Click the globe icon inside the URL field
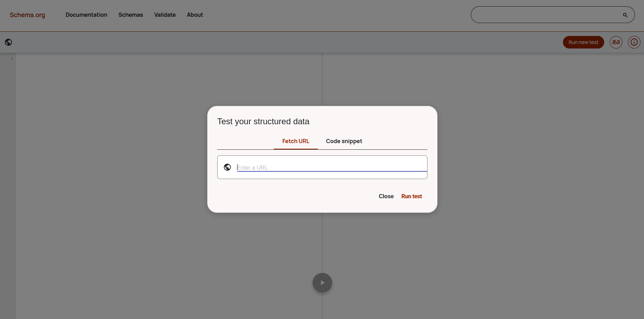 click(227, 167)
